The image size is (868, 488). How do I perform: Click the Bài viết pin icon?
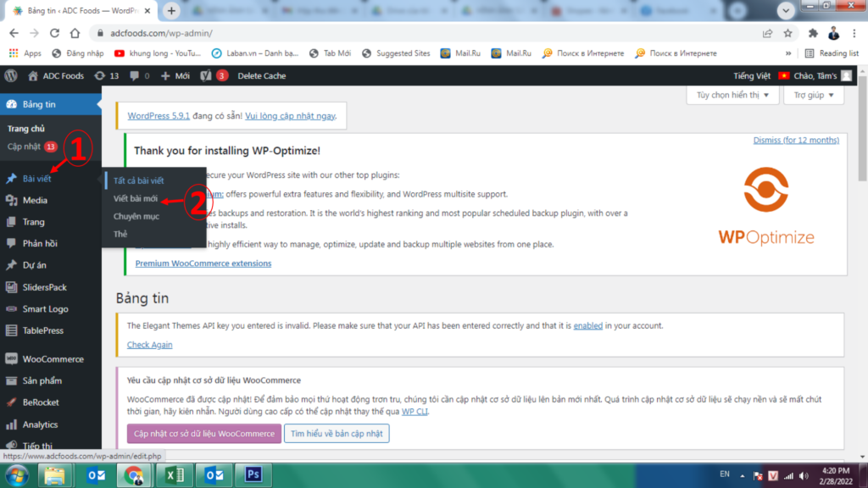11,178
